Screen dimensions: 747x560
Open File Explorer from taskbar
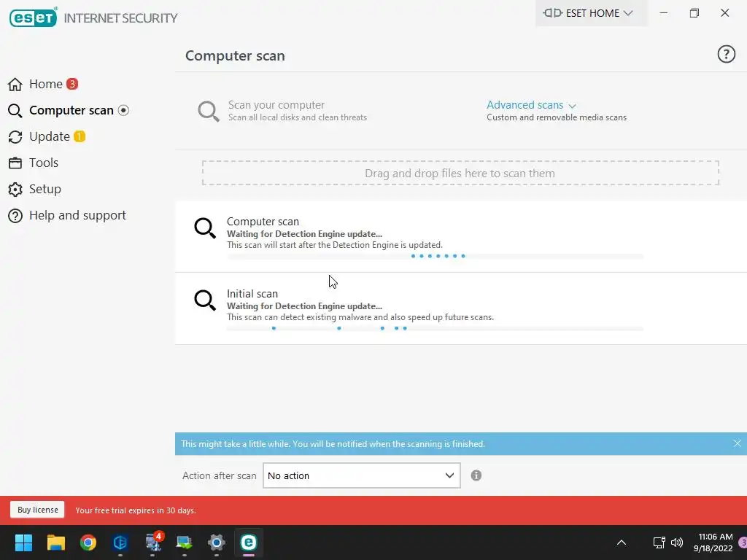click(x=55, y=542)
